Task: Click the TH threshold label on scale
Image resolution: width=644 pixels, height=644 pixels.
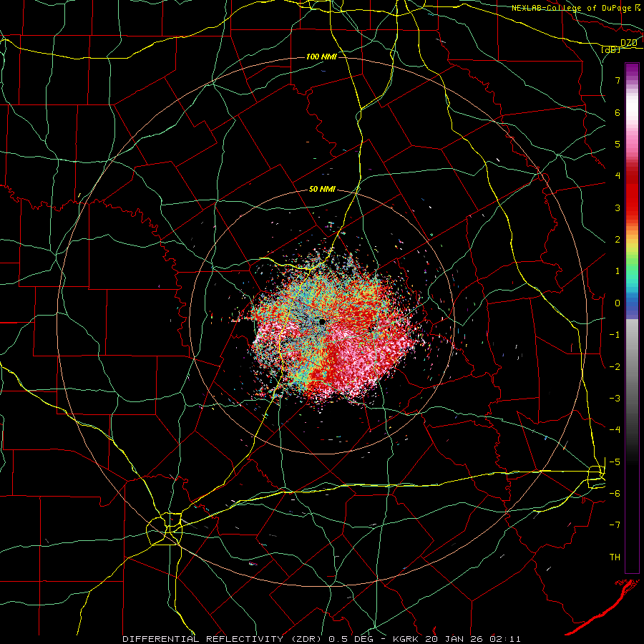Action: pyautogui.click(x=615, y=557)
